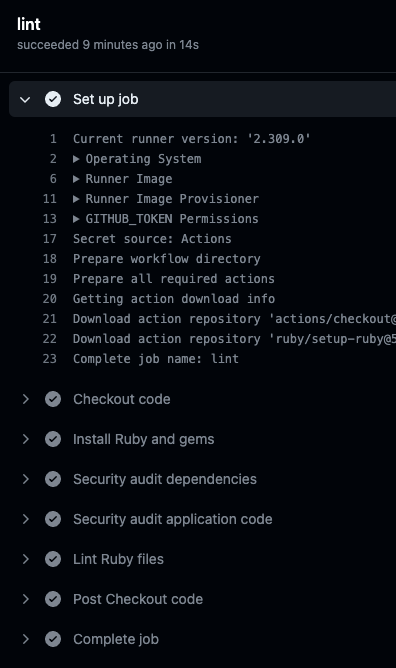
Task: Click log line number 1
Action: tap(53, 139)
